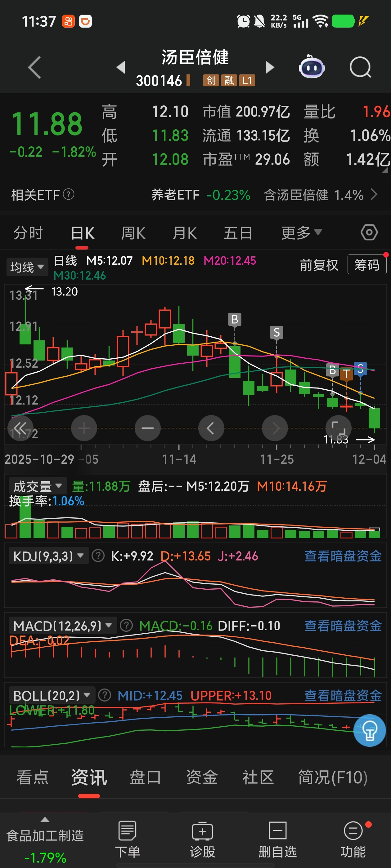Switch to 分时 chart tab

pos(28,233)
